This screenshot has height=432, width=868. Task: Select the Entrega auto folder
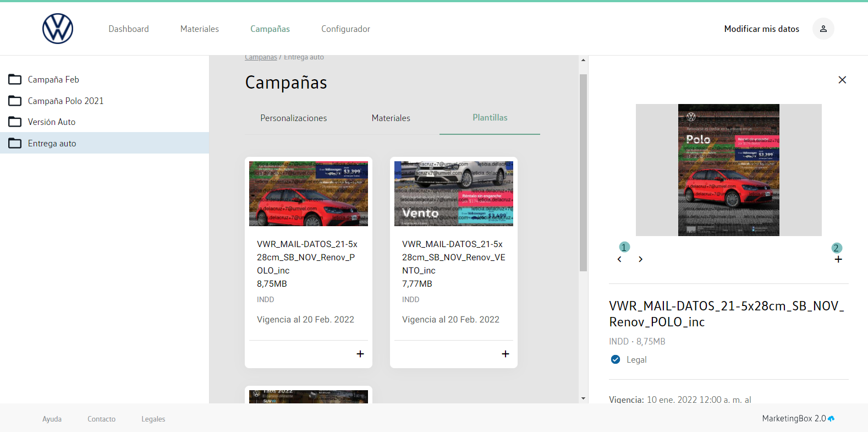[x=105, y=143]
